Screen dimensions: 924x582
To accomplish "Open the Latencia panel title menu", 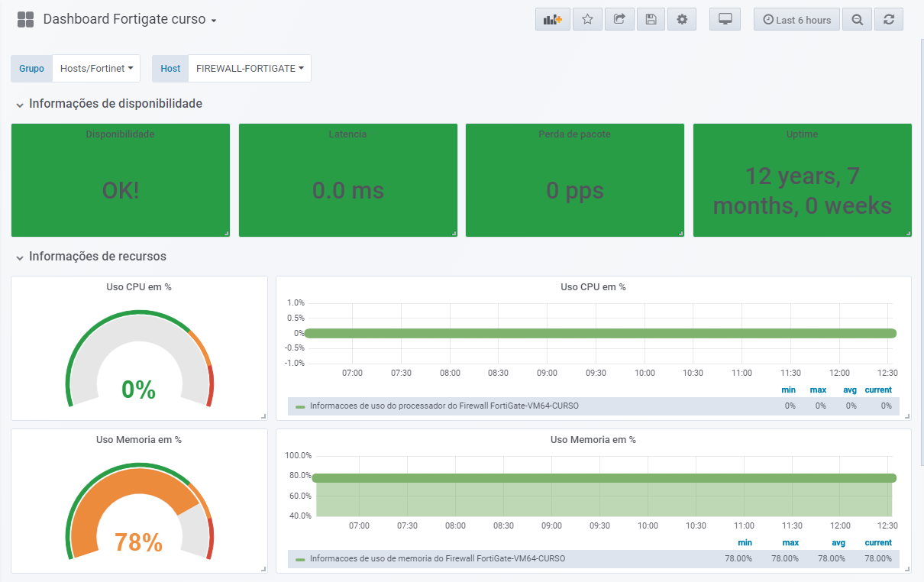I will coord(347,134).
